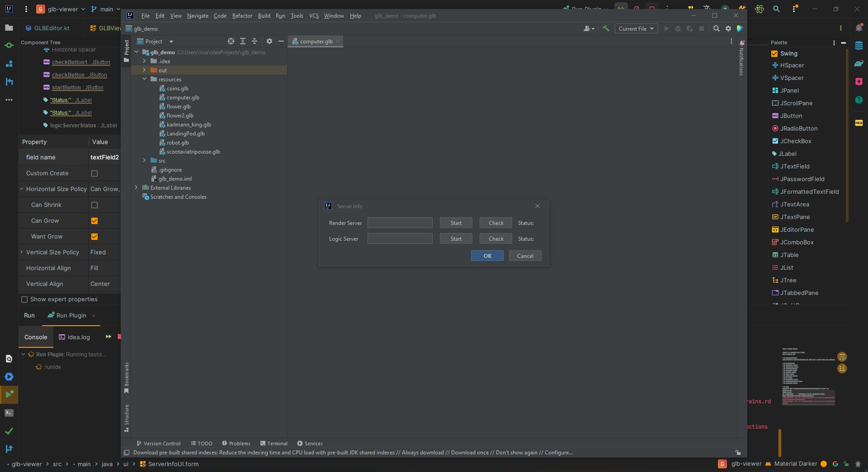
Task: Open the Find tool window on left sidebar
Action: 9,359
